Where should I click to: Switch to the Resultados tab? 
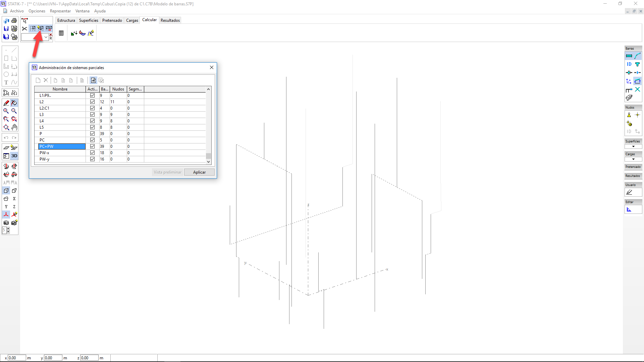click(x=170, y=20)
